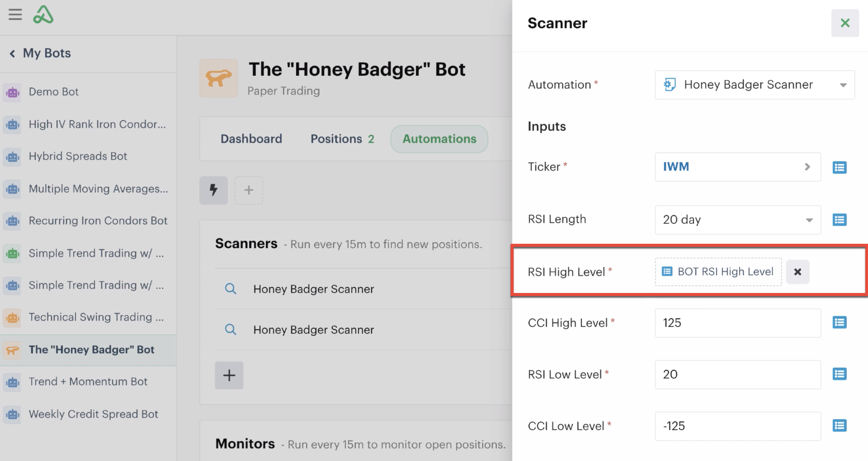Click the Weekly Credit Spread robot icon

coord(12,414)
